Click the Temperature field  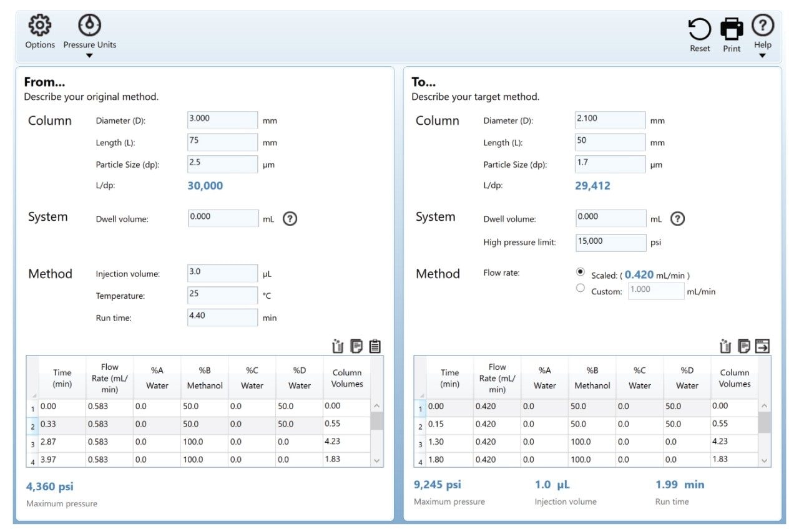pos(223,295)
